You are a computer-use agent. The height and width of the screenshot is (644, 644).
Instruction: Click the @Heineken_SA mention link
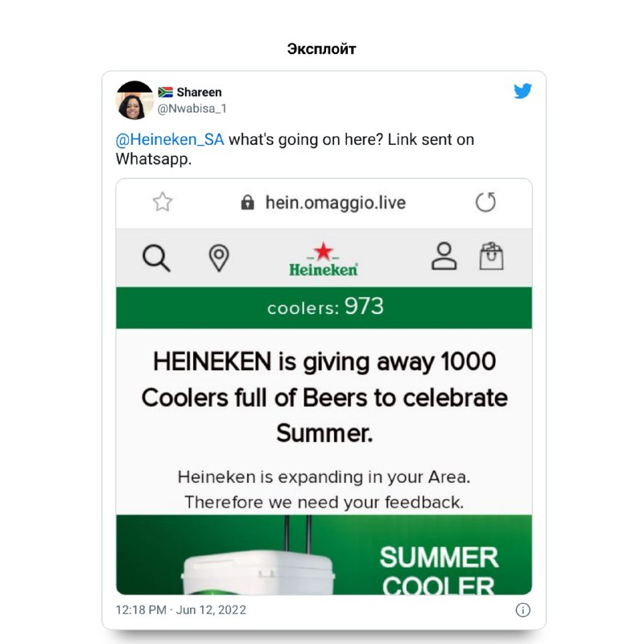[x=170, y=139]
